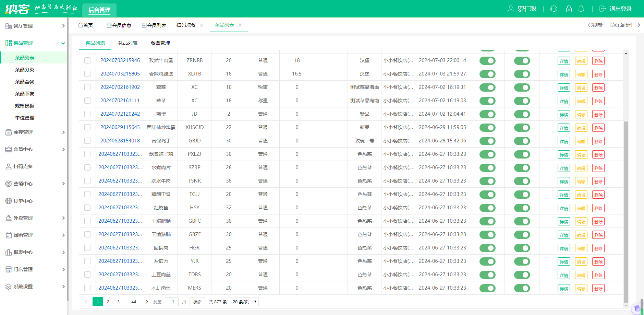This screenshot has height=315, width=644.
Task: Open dish code link 20240629115645
Action: pyautogui.click(x=120, y=127)
